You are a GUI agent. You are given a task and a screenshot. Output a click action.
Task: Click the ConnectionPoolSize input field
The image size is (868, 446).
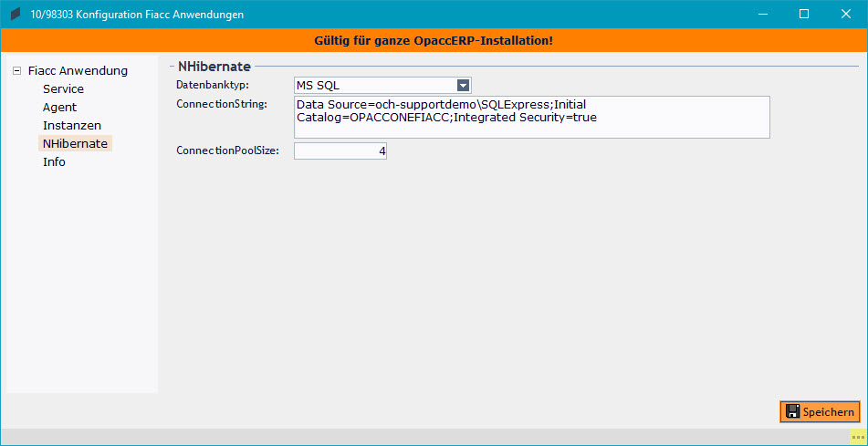point(340,151)
